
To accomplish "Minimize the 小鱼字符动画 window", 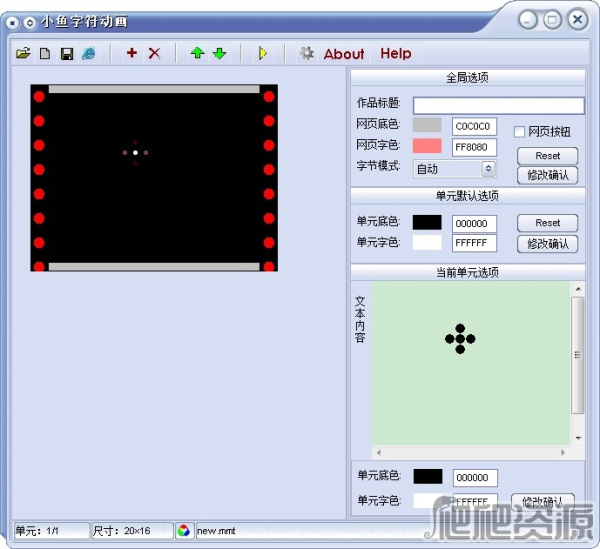I will click(528, 20).
